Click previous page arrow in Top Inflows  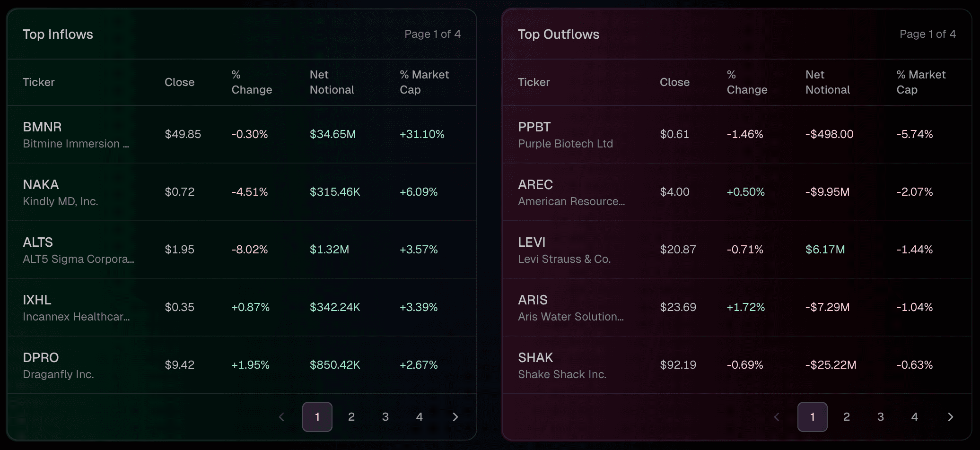[x=282, y=417]
